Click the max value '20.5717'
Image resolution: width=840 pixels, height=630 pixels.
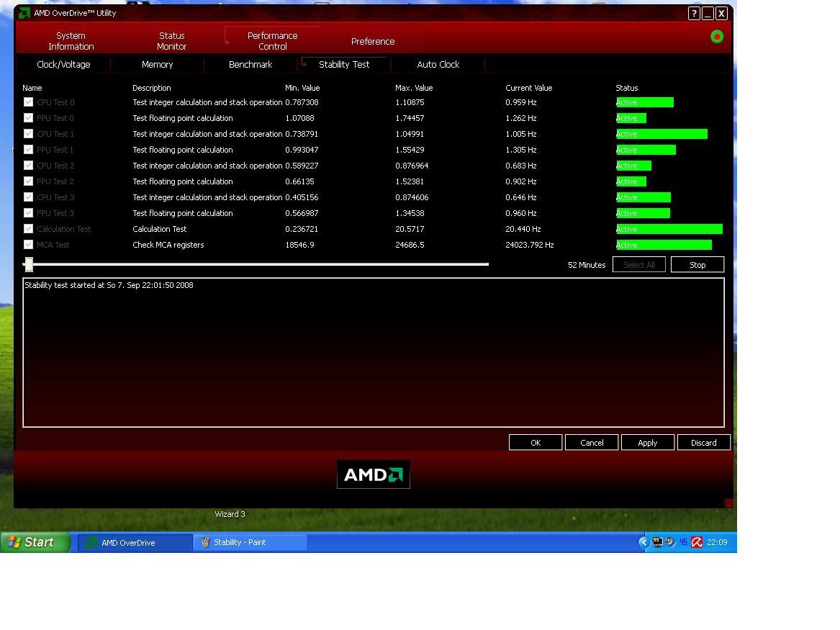click(x=410, y=229)
